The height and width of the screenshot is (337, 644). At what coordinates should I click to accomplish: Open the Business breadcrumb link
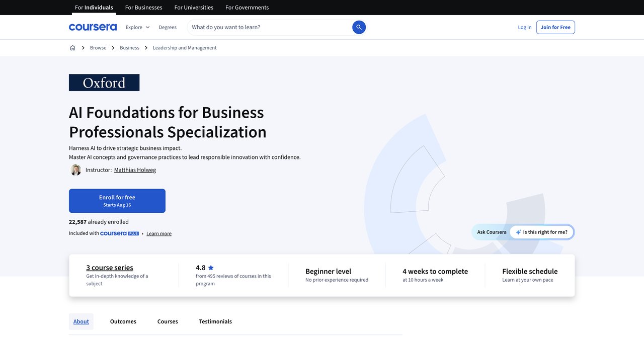pyautogui.click(x=129, y=48)
